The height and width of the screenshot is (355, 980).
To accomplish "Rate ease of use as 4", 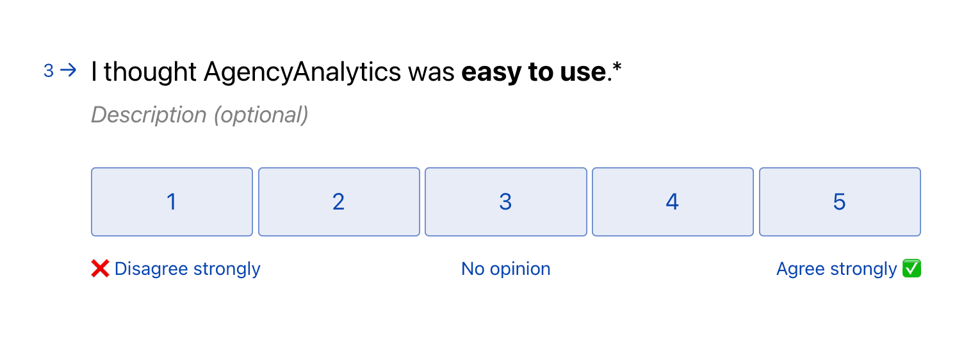I will [x=673, y=202].
